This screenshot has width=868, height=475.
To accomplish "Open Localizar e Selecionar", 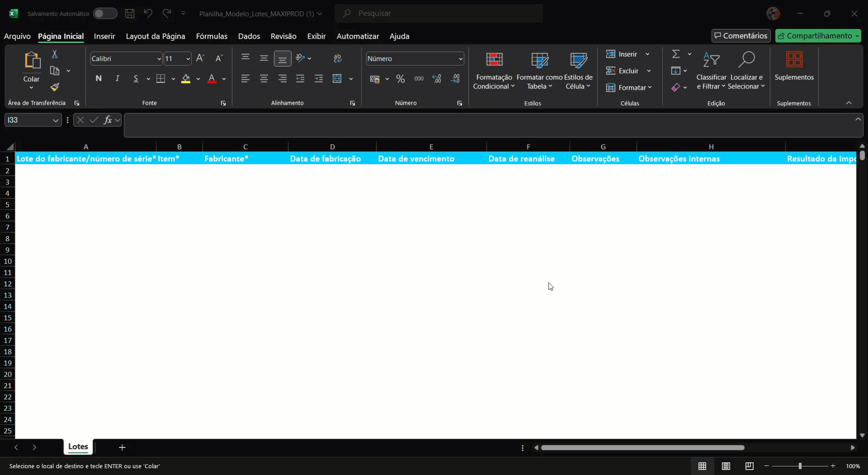I will (746, 70).
